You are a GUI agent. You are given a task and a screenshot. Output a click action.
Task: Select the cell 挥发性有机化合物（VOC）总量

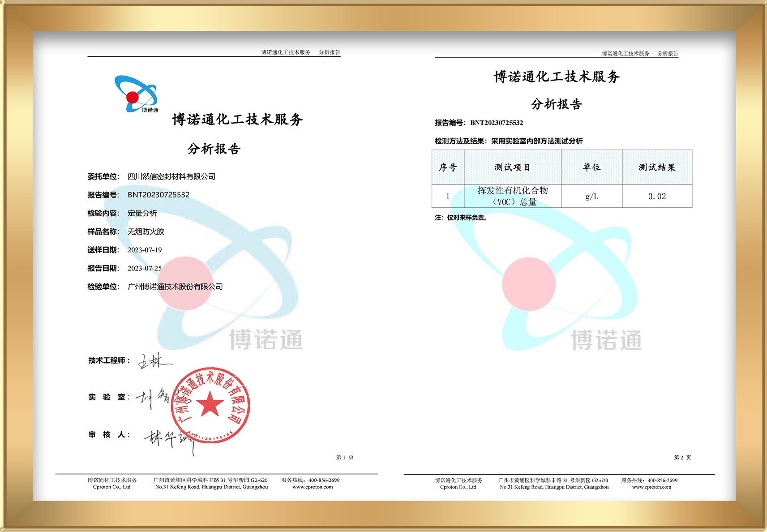coord(513,196)
